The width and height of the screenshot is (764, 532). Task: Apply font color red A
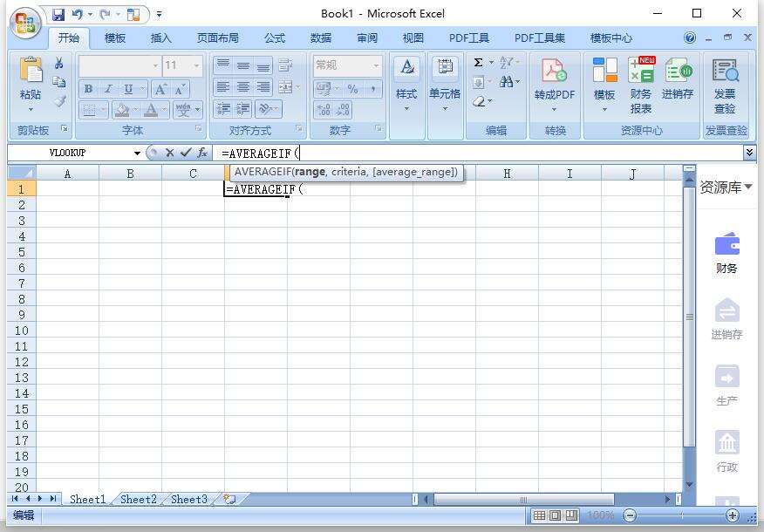click(151, 110)
